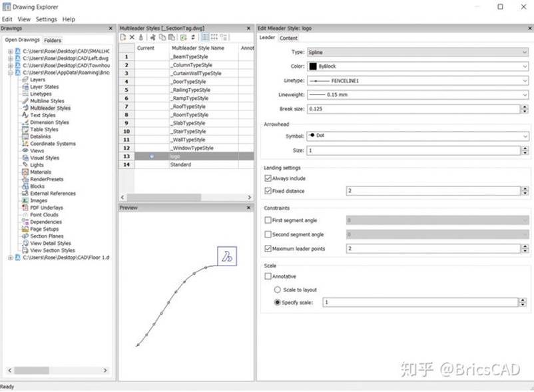Image resolution: width=534 pixels, height=392 pixels.
Task: Open the Lineweight 0.15 mm dropdown
Action: point(418,95)
